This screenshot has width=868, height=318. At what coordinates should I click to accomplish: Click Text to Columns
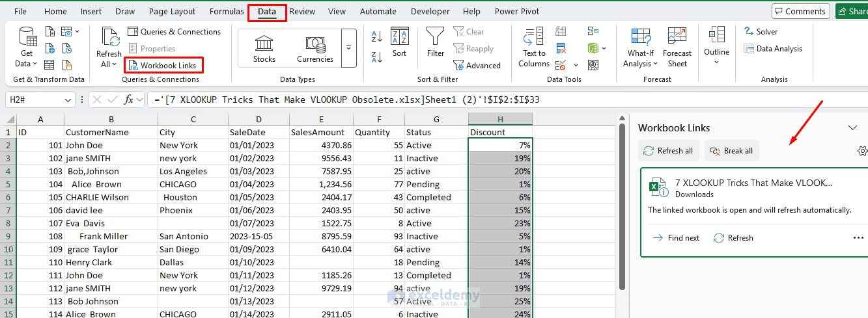click(x=534, y=47)
